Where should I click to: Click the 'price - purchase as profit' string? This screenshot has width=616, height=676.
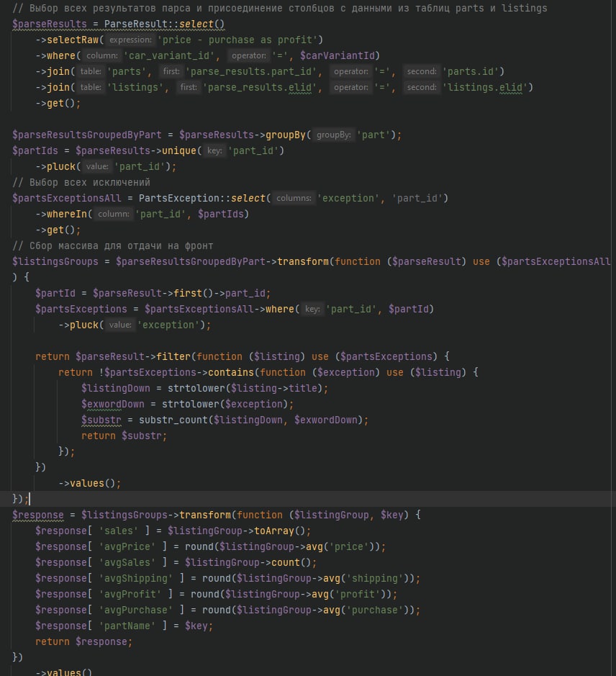click(237, 40)
